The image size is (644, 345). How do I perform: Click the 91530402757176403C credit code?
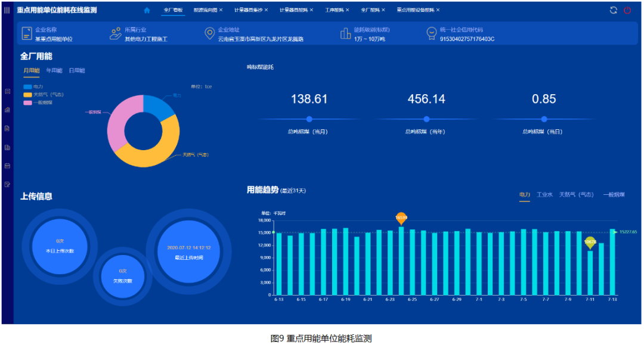tap(467, 39)
